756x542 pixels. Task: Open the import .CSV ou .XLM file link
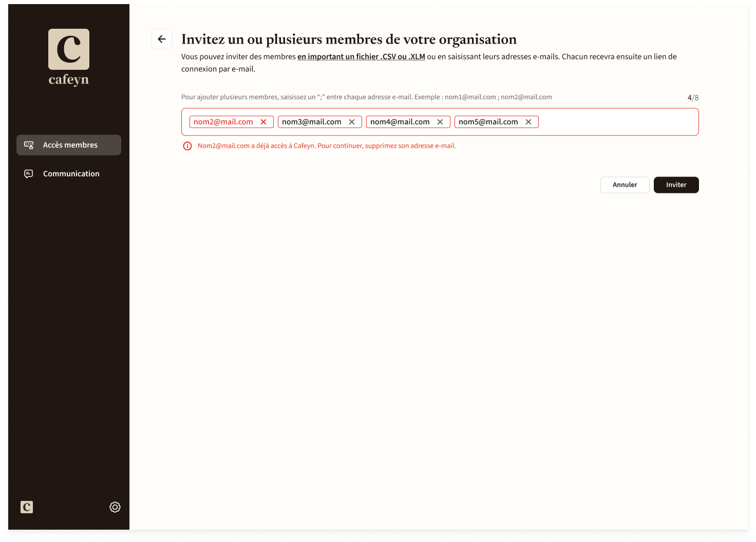(361, 56)
